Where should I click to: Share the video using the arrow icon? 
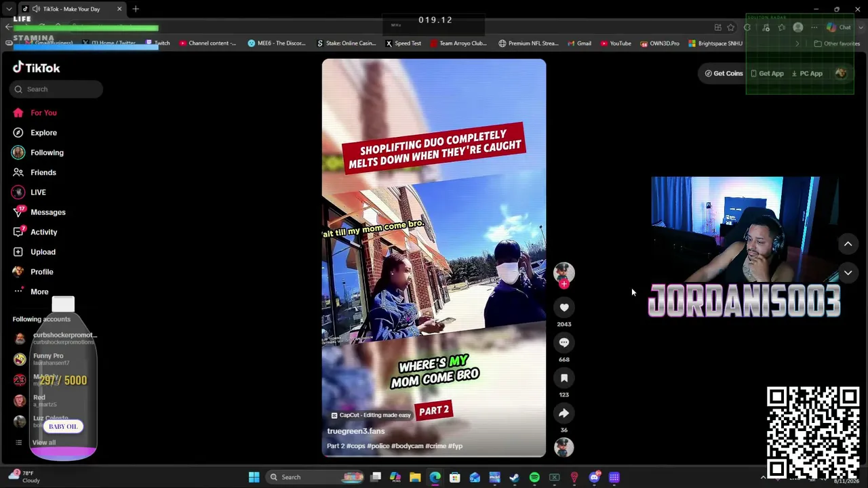tap(564, 413)
